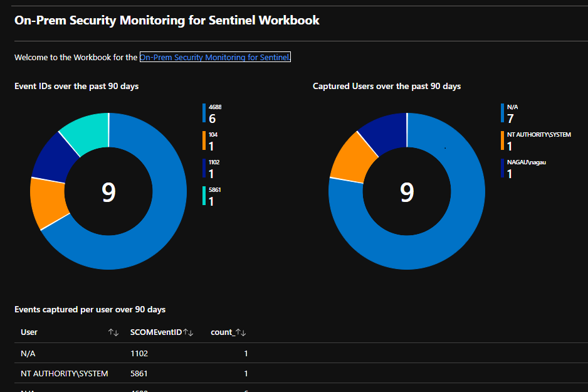Click the count value in the 5861 row
The height and width of the screenshot is (392, 588).
(x=246, y=374)
